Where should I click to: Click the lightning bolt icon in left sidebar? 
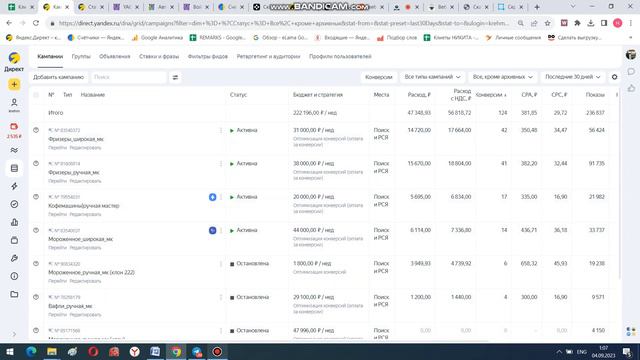click(x=14, y=186)
